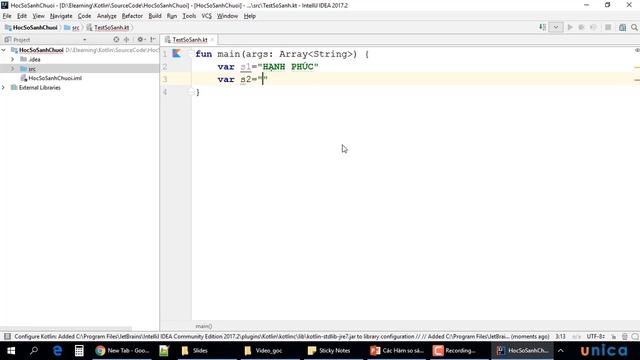
Task: Open the Code menu
Action: click(x=84, y=16)
